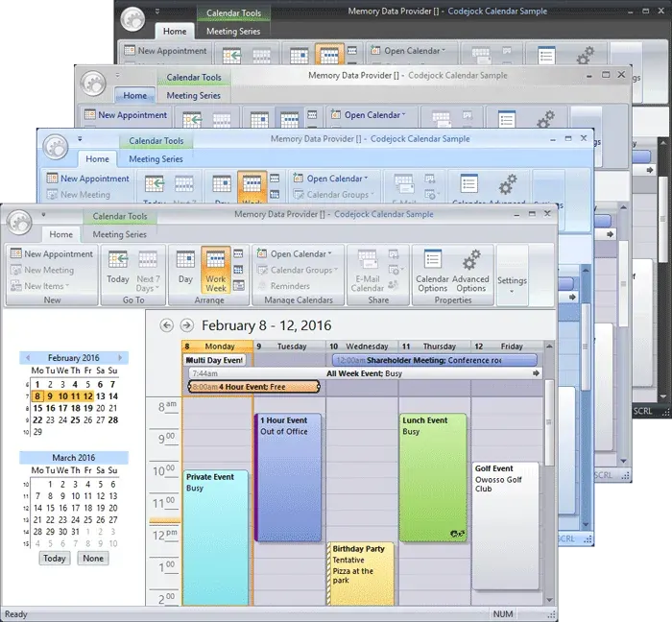The width and height of the screenshot is (672, 622).
Task: Select the small Week view icon in Arrange
Action: click(x=238, y=253)
